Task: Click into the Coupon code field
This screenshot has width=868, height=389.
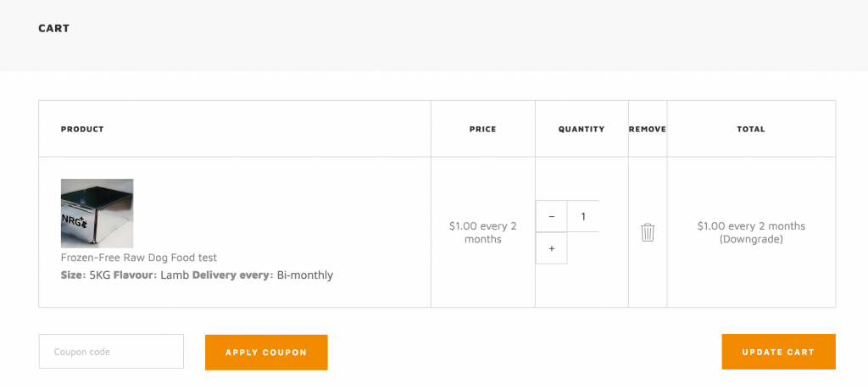Action: [111, 352]
